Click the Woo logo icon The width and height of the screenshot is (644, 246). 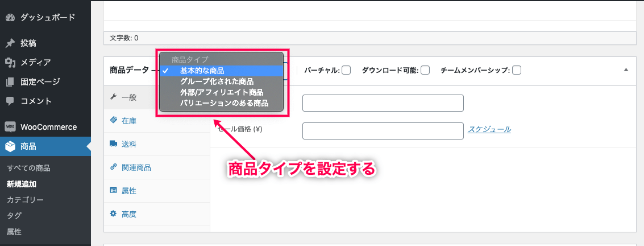[x=10, y=127]
